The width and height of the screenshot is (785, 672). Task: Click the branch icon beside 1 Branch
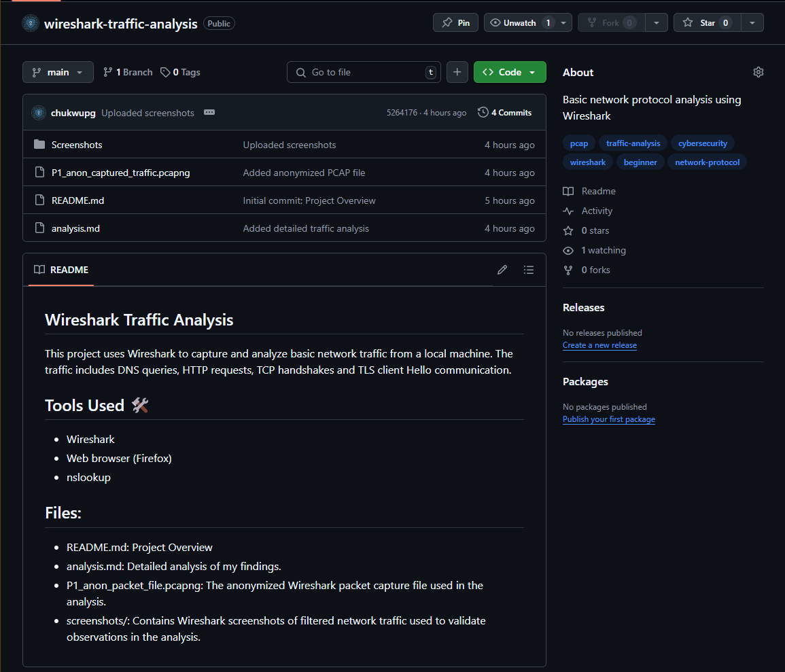[x=107, y=72]
